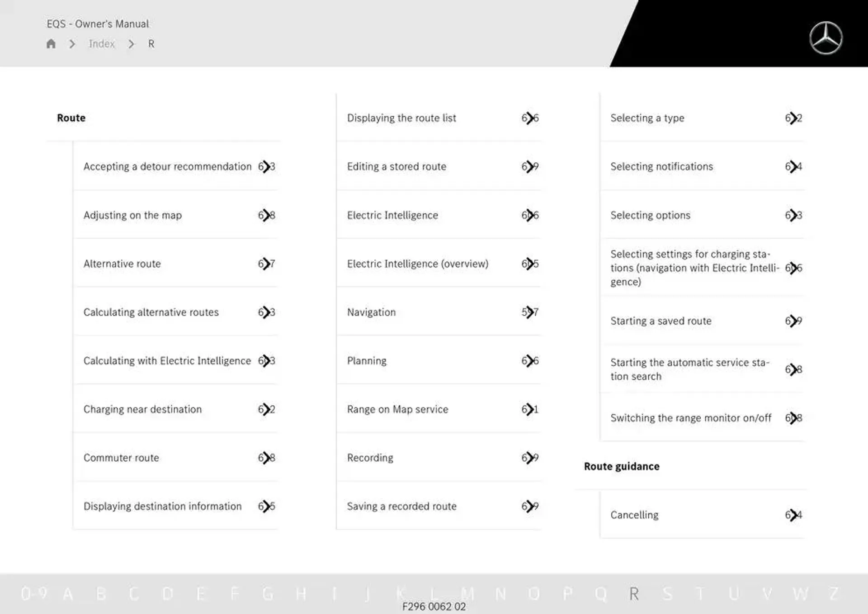Click the Mercedes-Benz star logo icon

point(826,37)
